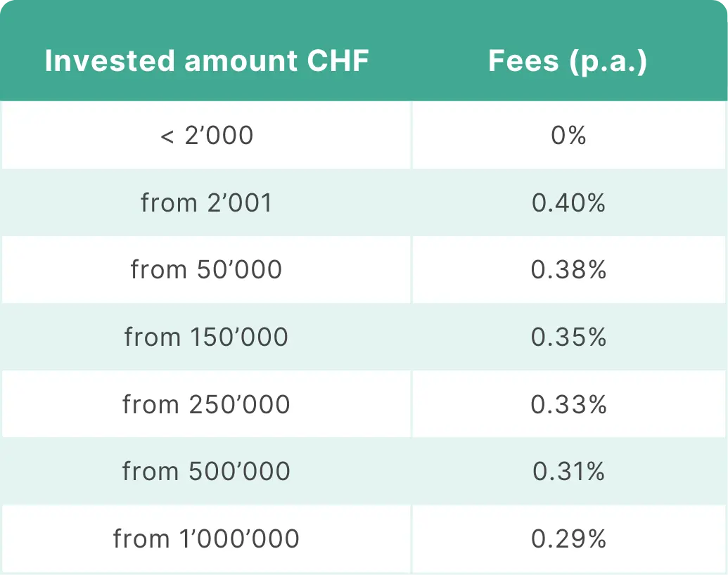Select the "from 250'000" amount cell
The width and height of the screenshot is (728, 575).
click(206, 405)
